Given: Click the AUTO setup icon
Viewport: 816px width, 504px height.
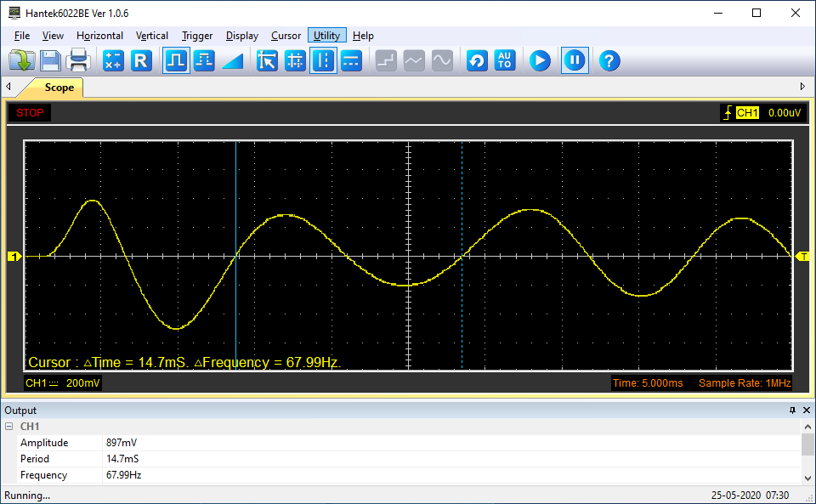Looking at the screenshot, I should pos(505,60).
